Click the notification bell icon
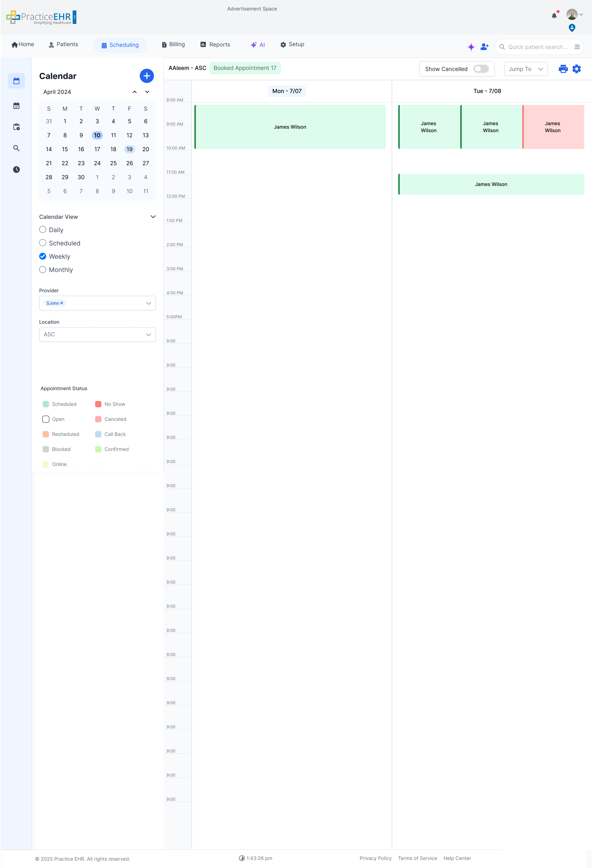Screen dimensions: 592x868 [554, 16]
